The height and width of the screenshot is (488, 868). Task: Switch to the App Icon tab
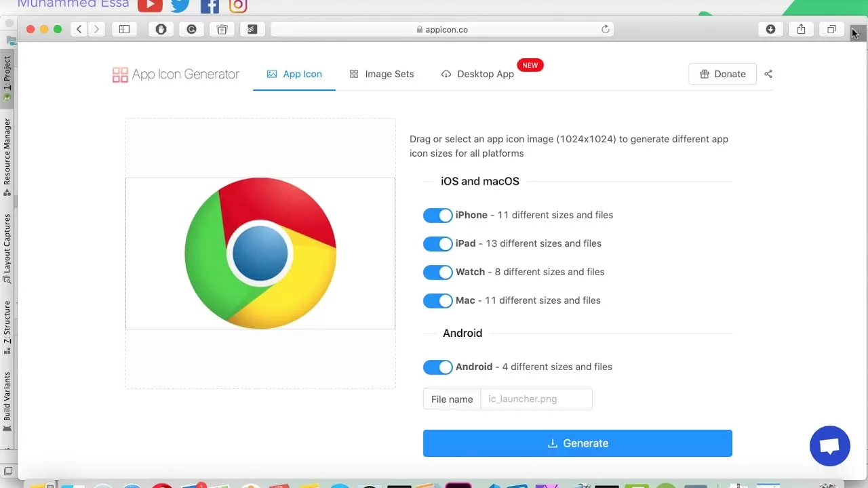tap(294, 74)
